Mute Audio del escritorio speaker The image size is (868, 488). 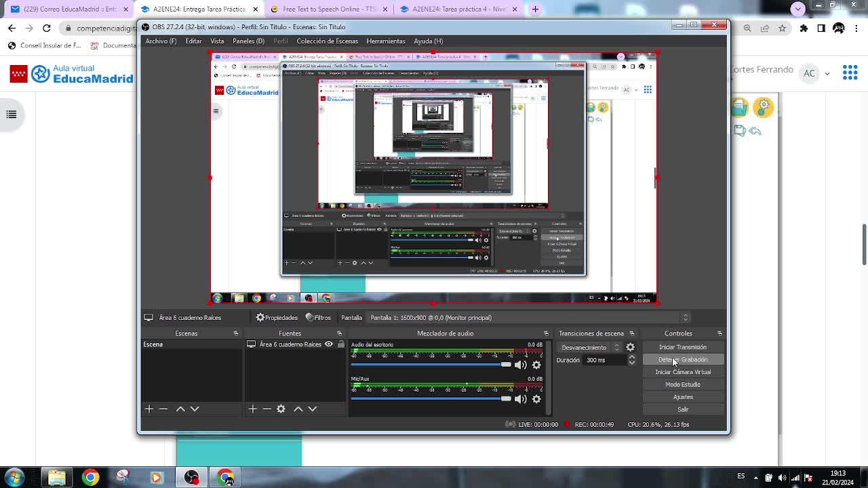pyautogui.click(x=520, y=365)
